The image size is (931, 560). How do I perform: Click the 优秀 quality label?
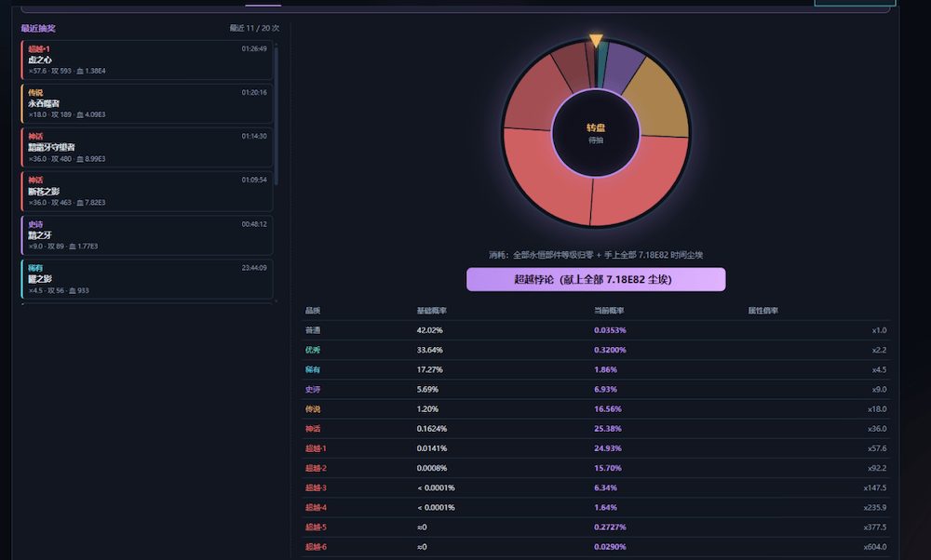[313, 350]
